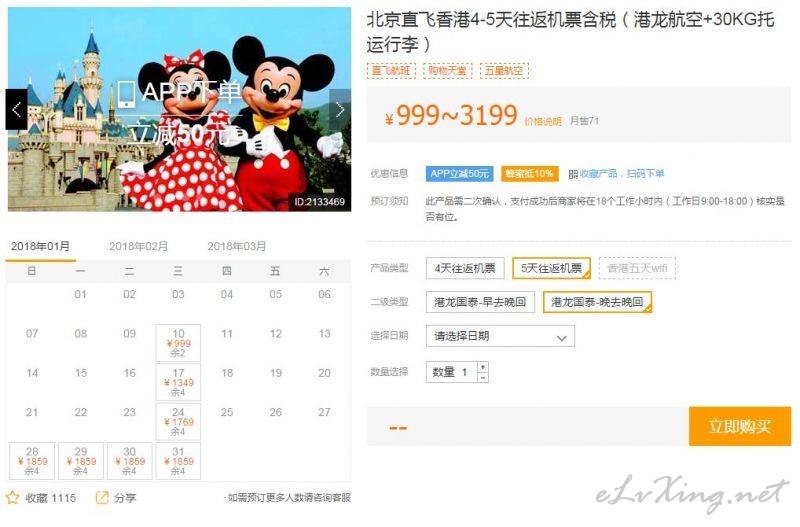This screenshot has width=800, height=527.
Task: Open the 收藏产品，扫码下单 link
Action: coord(621,174)
